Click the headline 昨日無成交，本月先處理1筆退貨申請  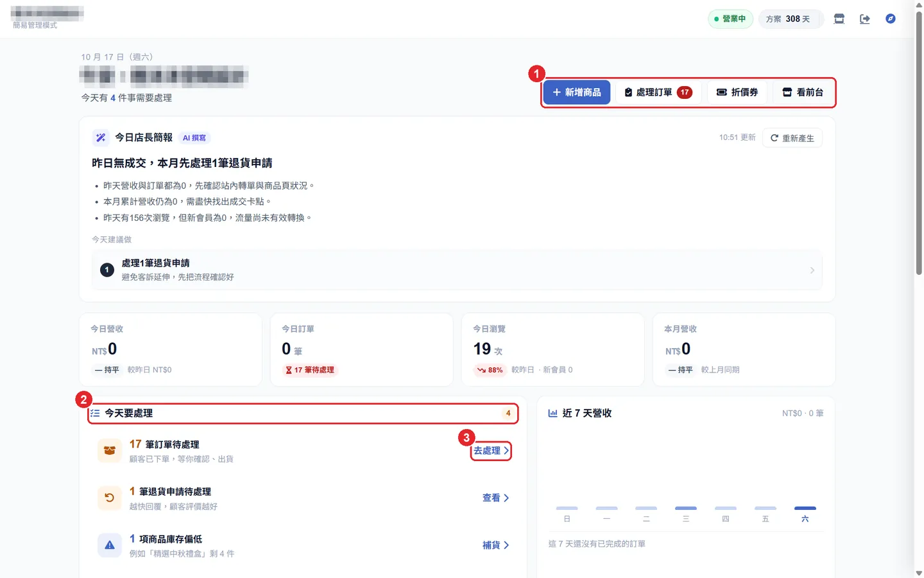tap(182, 163)
